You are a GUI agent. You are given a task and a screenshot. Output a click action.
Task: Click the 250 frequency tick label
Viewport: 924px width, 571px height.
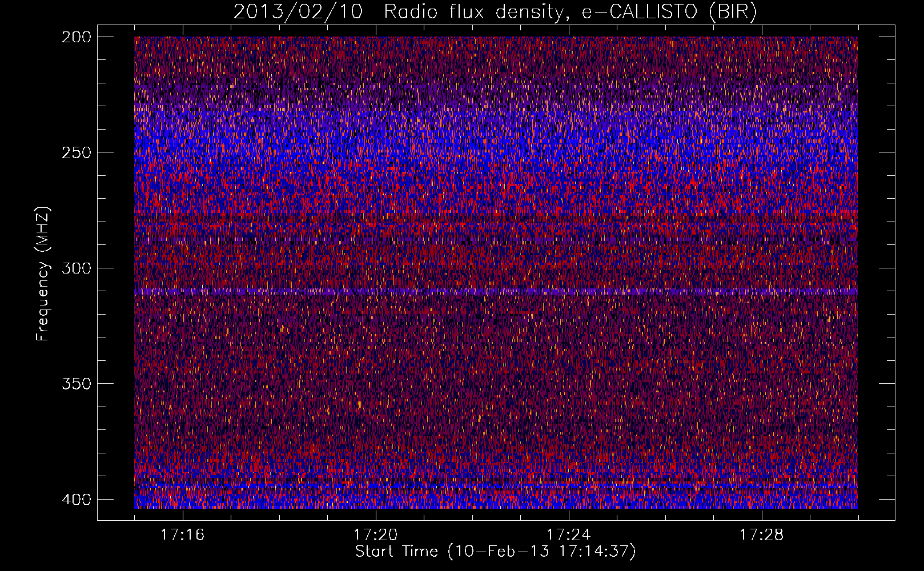76,152
